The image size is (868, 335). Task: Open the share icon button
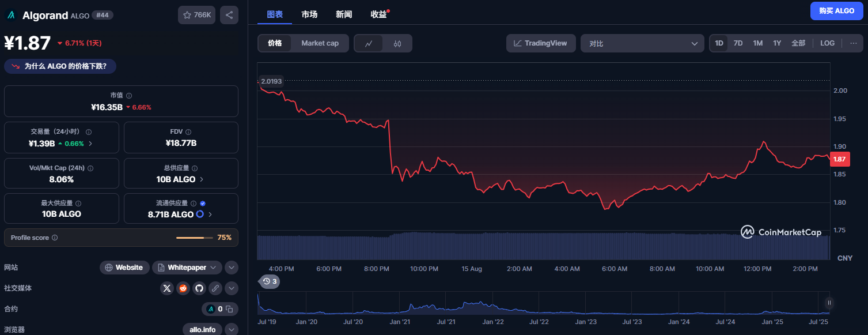click(x=229, y=15)
